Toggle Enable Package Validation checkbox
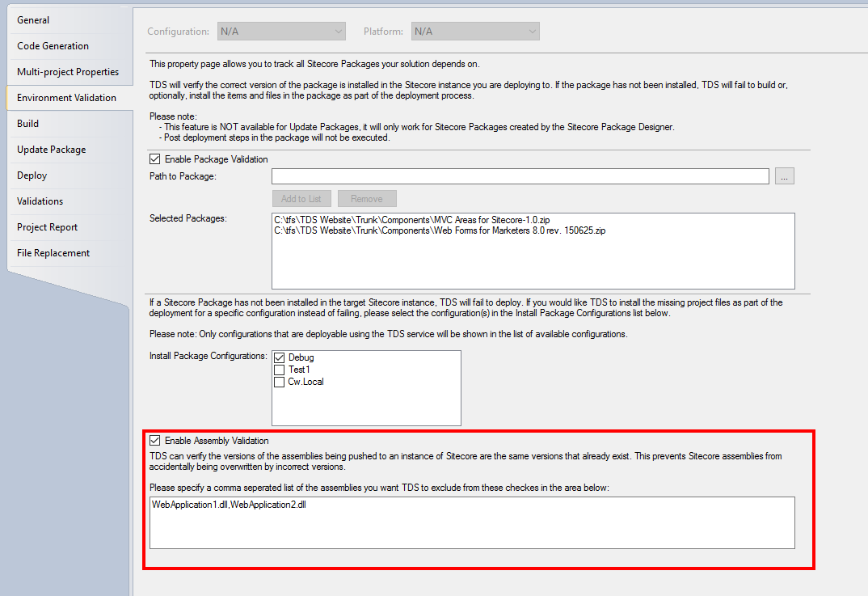 pyautogui.click(x=155, y=159)
